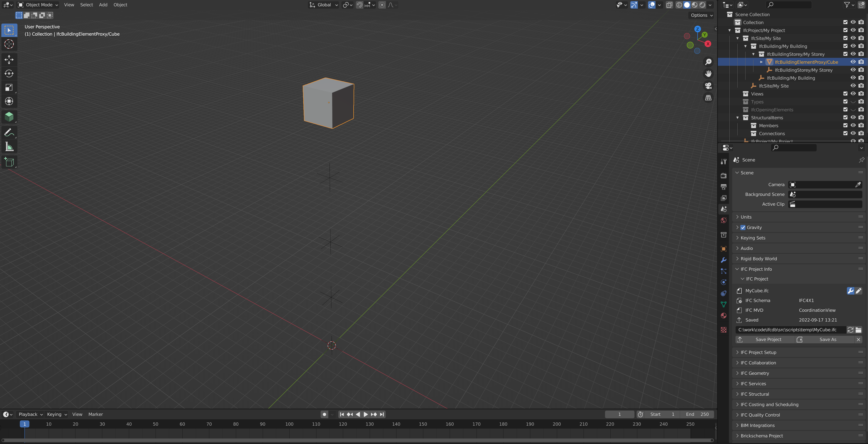Expand the IfcBuildingElementProxy/Cube tree item

point(761,62)
